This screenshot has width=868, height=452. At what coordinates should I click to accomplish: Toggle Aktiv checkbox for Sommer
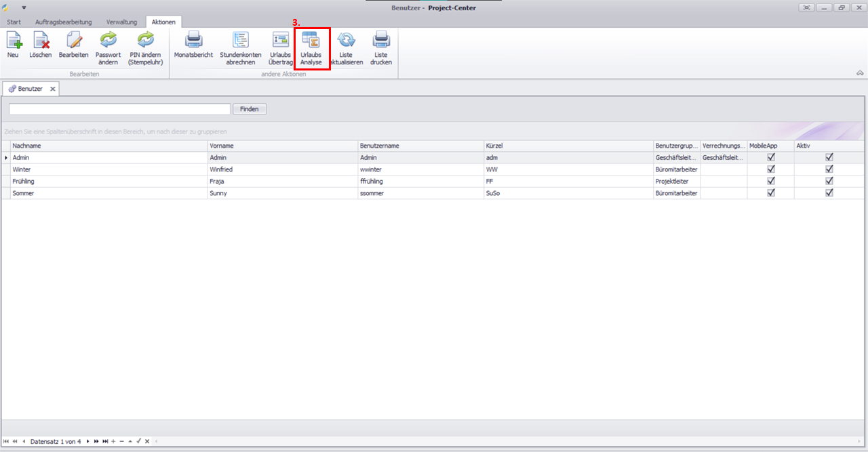[829, 193]
